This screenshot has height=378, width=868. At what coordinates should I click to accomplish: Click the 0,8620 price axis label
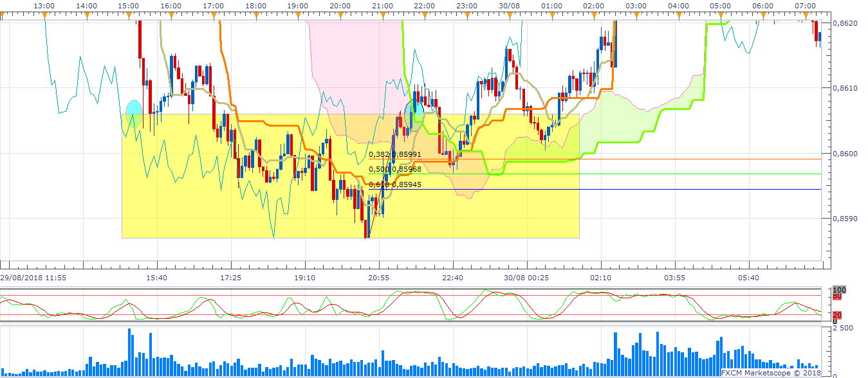coord(844,22)
